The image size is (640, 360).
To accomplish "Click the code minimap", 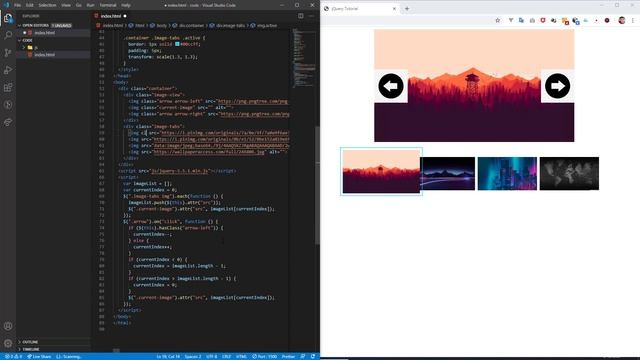I will click(x=303, y=57).
